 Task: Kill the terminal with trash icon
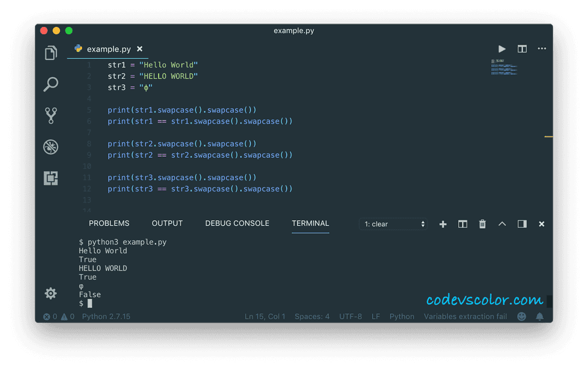tap(483, 224)
